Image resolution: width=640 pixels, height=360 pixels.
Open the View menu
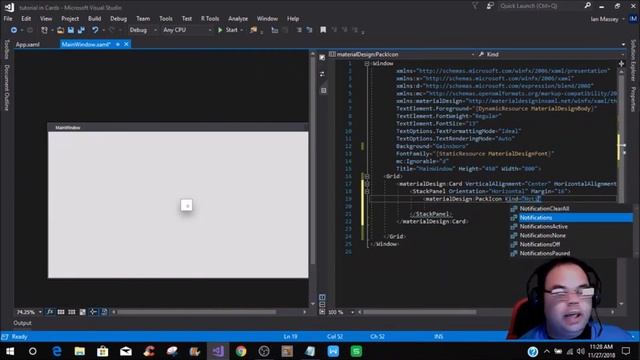tap(46, 19)
